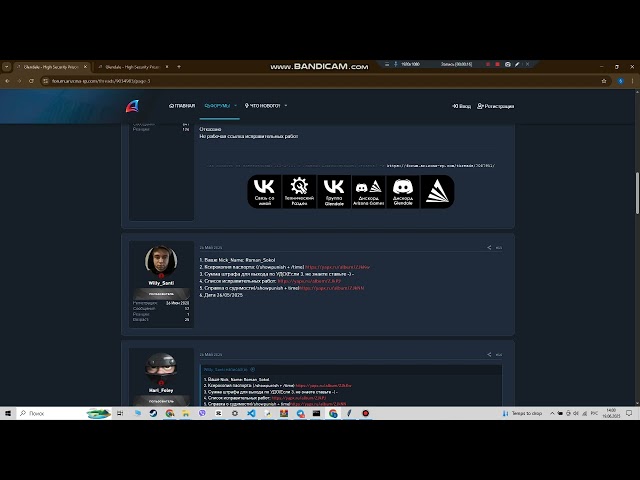Open a new browser tab with the plus button
The height and width of the screenshot is (480, 640).
[x=179, y=67]
